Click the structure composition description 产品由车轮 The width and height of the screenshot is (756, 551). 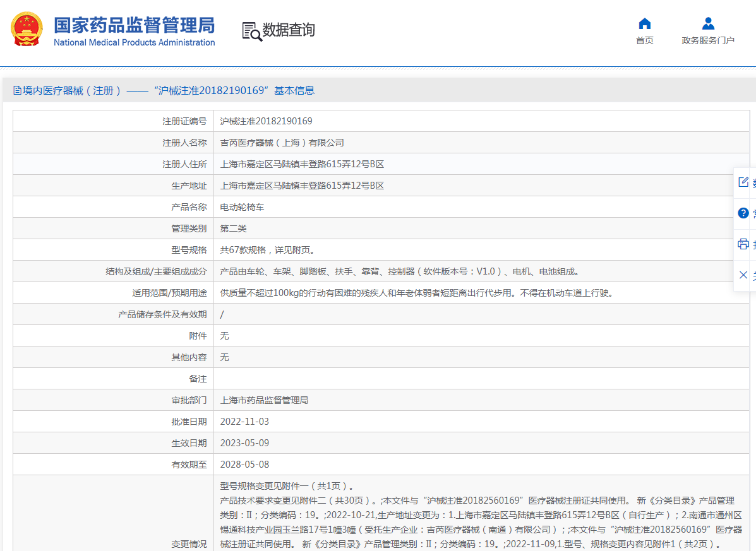[400, 271]
